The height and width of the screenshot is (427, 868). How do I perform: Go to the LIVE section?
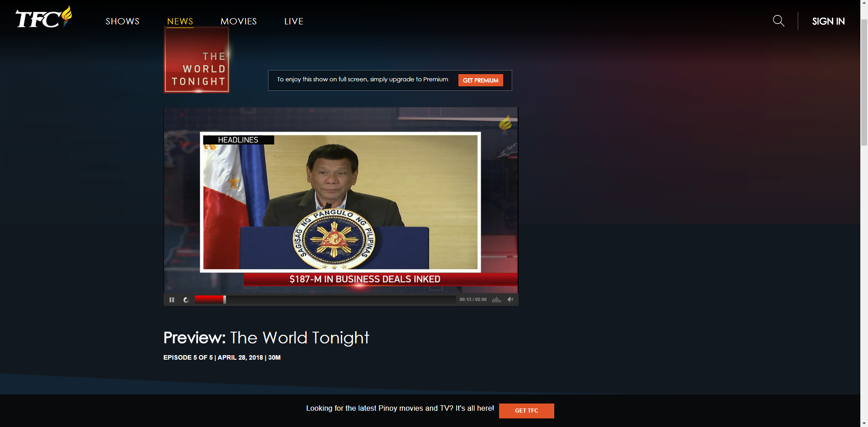(294, 21)
